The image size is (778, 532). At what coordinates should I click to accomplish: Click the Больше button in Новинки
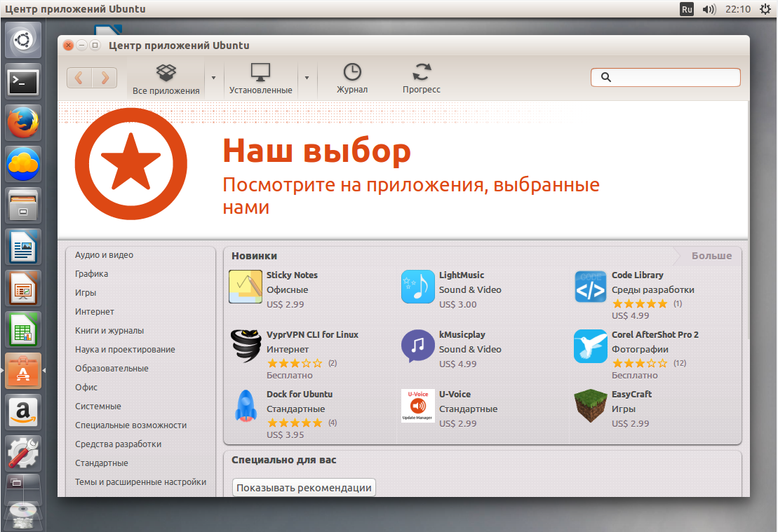tap(711, 256)
